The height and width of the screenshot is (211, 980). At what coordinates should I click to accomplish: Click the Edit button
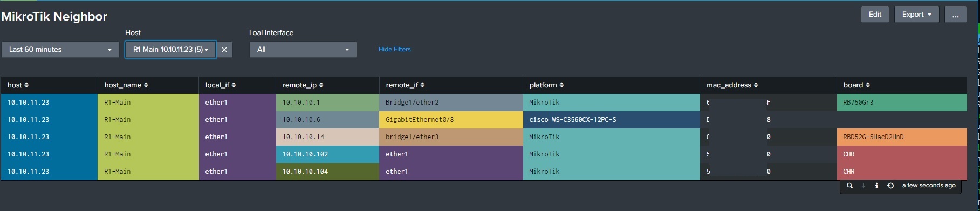click(875, 15)
